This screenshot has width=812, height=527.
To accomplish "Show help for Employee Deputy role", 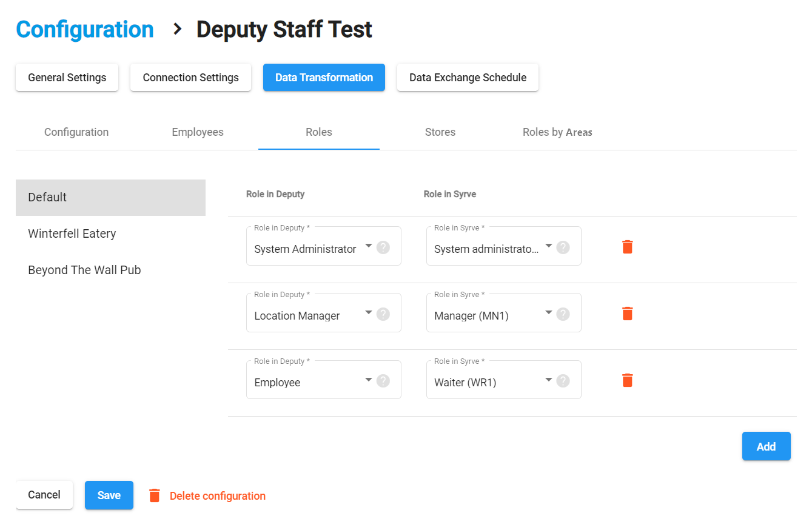I will (x=383, y=381).
